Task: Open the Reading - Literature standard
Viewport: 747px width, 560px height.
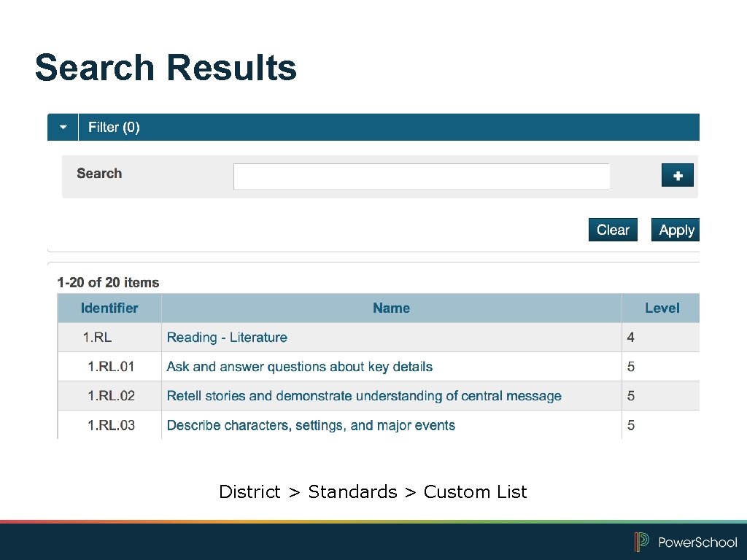Action: pyautogui.click(x=226, y=337)
